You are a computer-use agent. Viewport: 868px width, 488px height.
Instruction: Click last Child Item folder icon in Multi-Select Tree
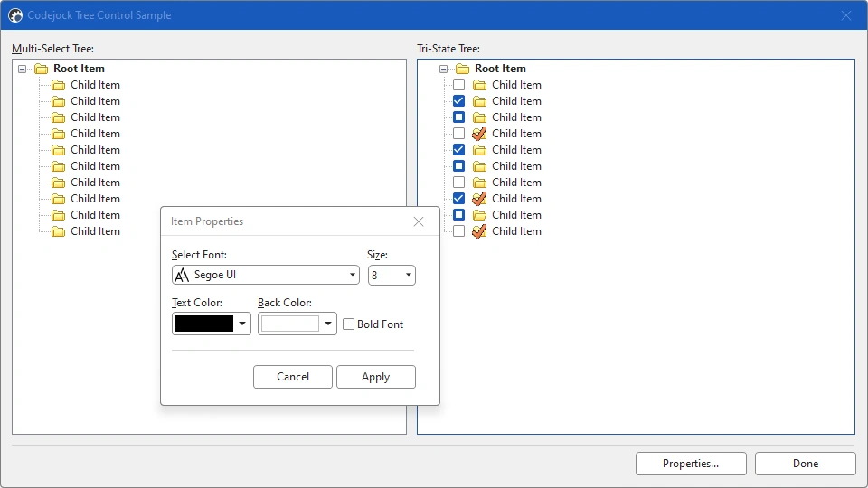(58, 231)
